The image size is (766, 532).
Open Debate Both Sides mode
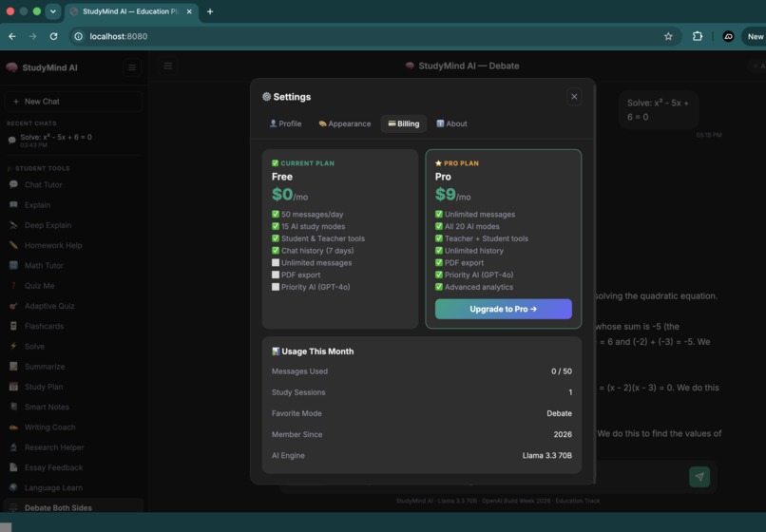[x=73, y=507]
